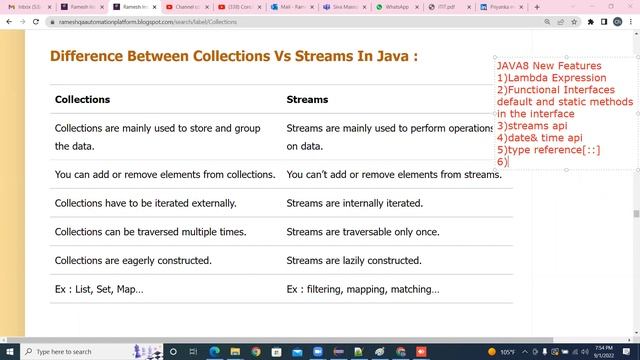Click the 'JAVA8 New Features' annotation title

549,66
